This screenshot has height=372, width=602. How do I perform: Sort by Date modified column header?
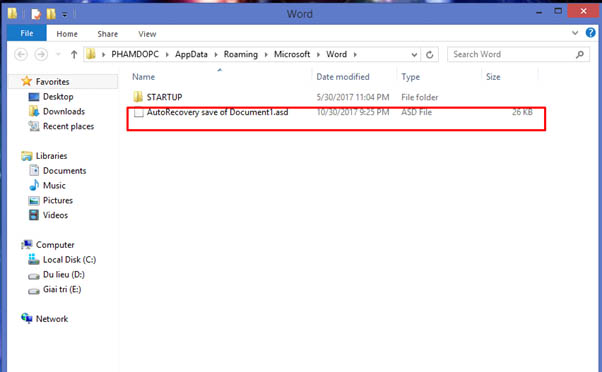tap(342, 77)
